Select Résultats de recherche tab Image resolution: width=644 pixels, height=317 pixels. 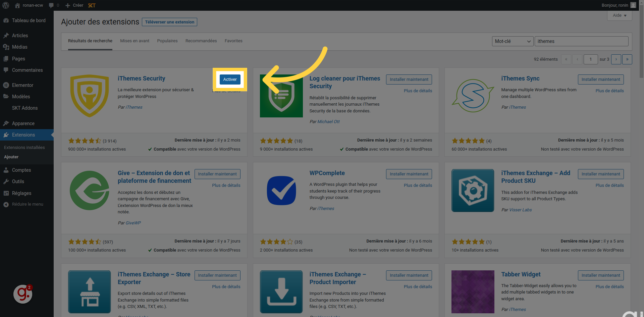pos(90,41)
